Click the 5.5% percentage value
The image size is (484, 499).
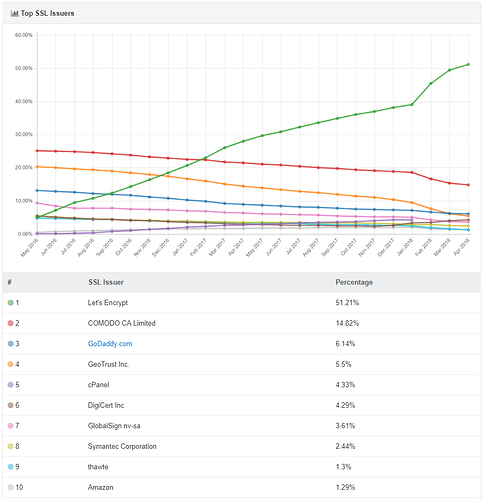(343, 364)
